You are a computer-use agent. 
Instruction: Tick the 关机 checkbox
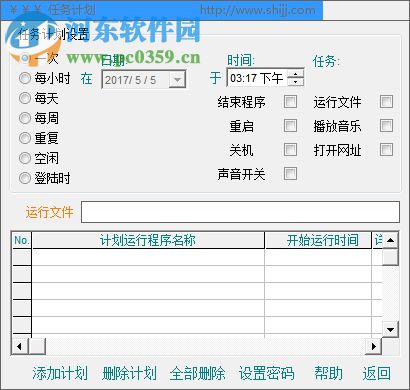pos(290,150)
